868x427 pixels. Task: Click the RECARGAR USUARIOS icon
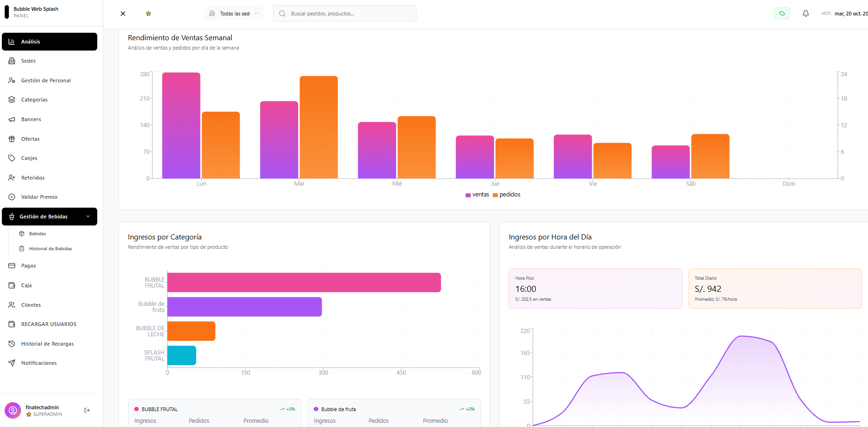(12, 324)
